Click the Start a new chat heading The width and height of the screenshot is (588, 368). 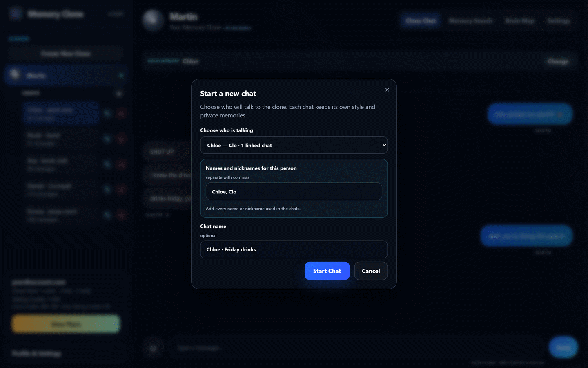click(228, 94)
